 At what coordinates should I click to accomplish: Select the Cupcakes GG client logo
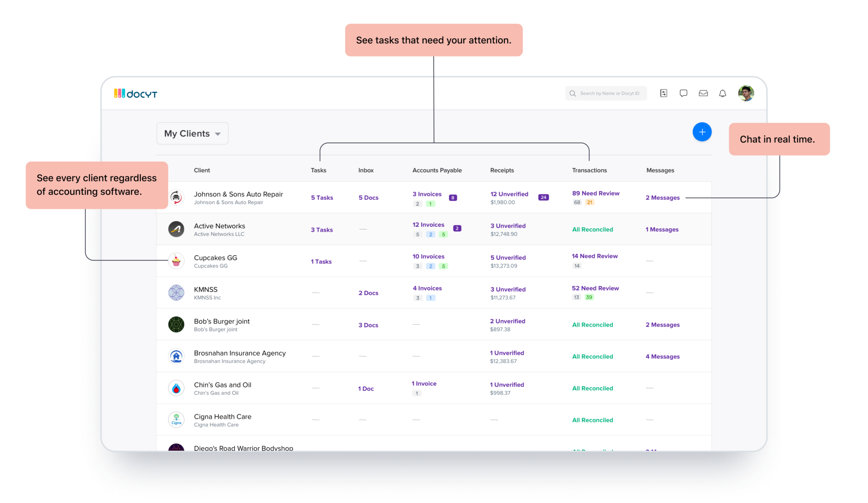click(x=176, y=261)
